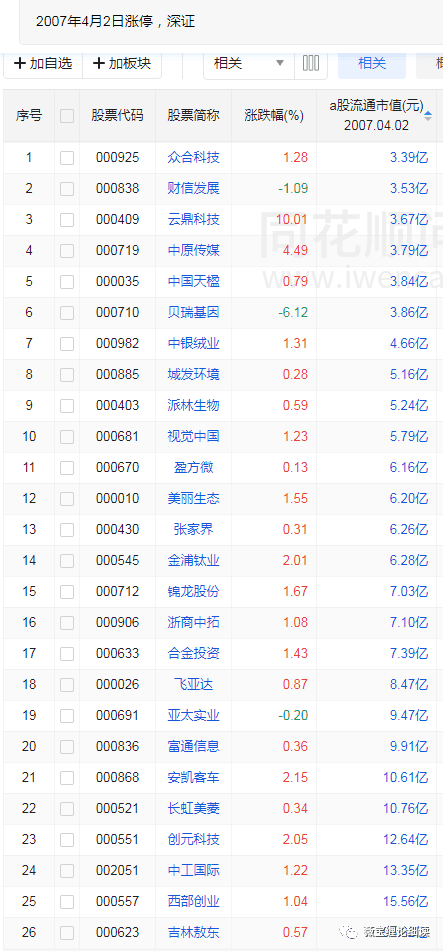Sort by a股流通市值 arrow icon
This screenshot has width=443, height=951.
[428, 116]
